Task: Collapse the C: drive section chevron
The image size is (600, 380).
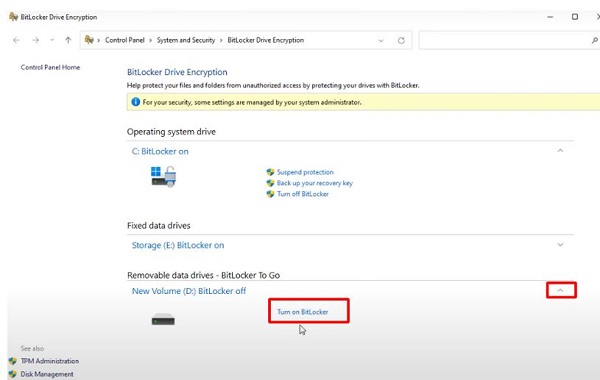Action: [x=560, y=151]
